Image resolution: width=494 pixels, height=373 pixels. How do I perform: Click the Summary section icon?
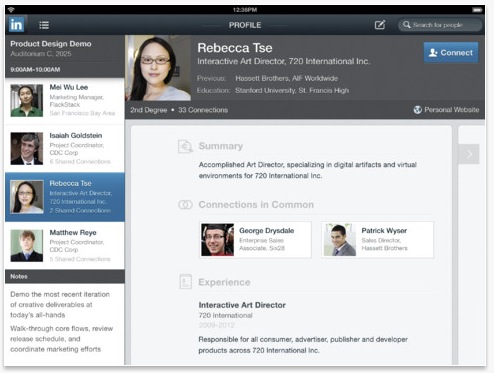coord(185,146)
